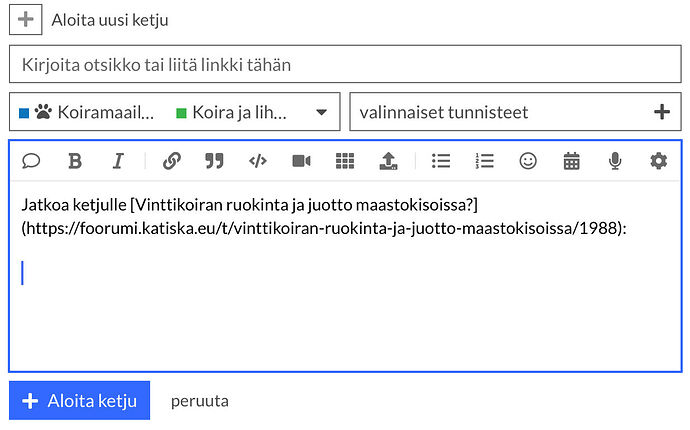The width and height of the screenshot is (690, 430).
Task: Insert date and time via the calendar icon
Action: 572,161
